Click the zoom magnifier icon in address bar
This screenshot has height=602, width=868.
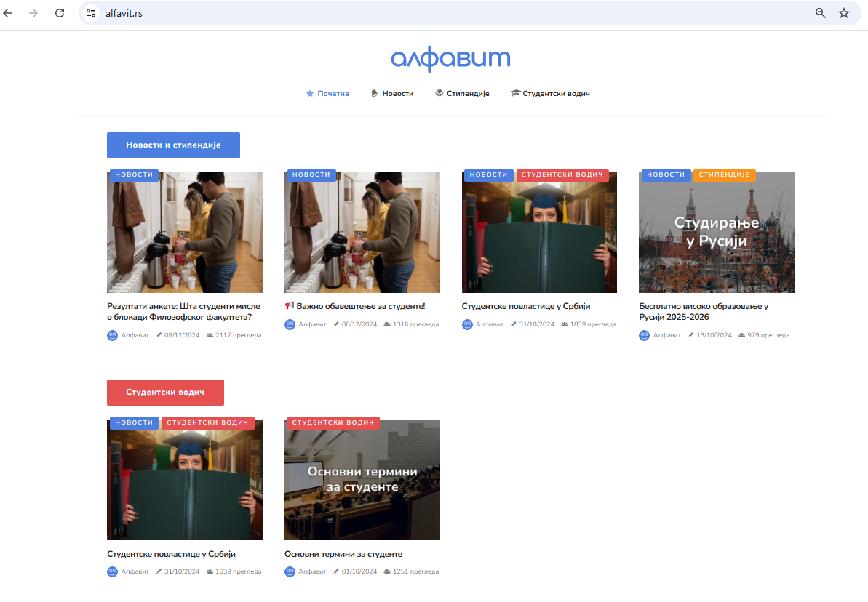(x=821, y=13)
